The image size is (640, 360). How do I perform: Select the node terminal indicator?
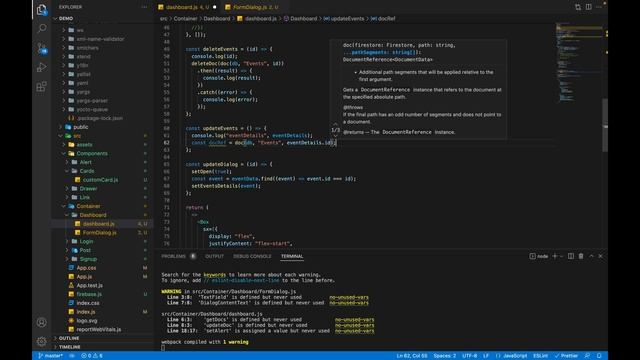pyautogui.click(x=539, y=256)
